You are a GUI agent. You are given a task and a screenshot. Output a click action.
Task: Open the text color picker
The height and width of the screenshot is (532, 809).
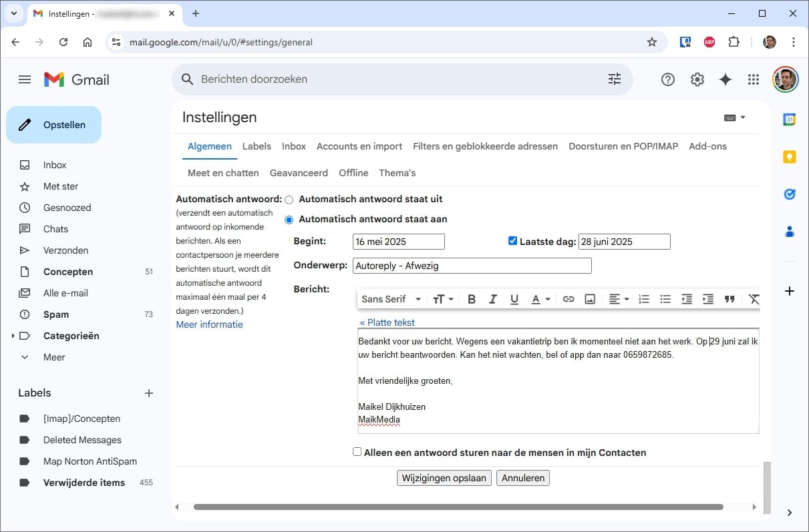click(x=540, y=300)
